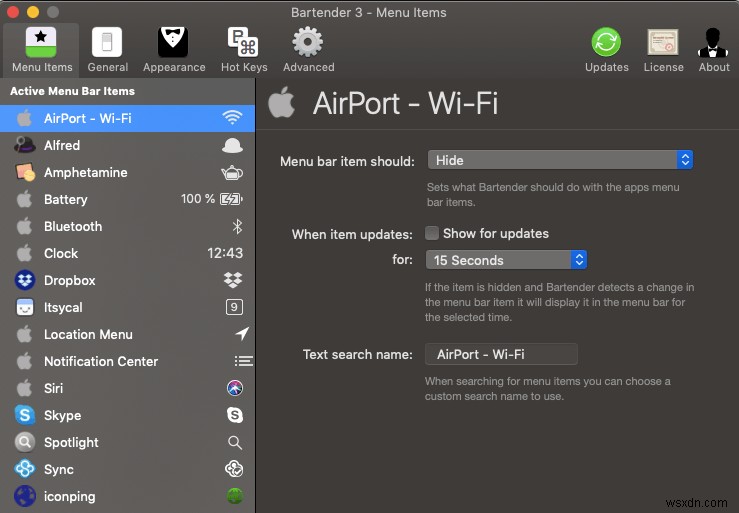Click the Amphetamine teapot menu icon

pyautogui.click(x=232, y=173)
